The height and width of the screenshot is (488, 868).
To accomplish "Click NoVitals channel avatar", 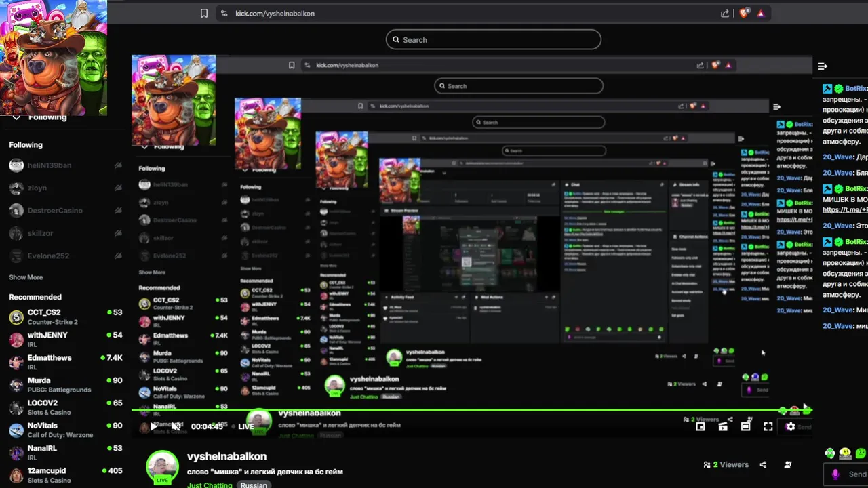I will (16, 430).
